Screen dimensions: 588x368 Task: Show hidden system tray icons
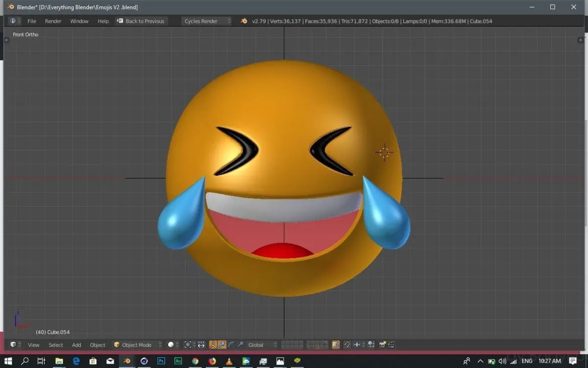point(480,361)
